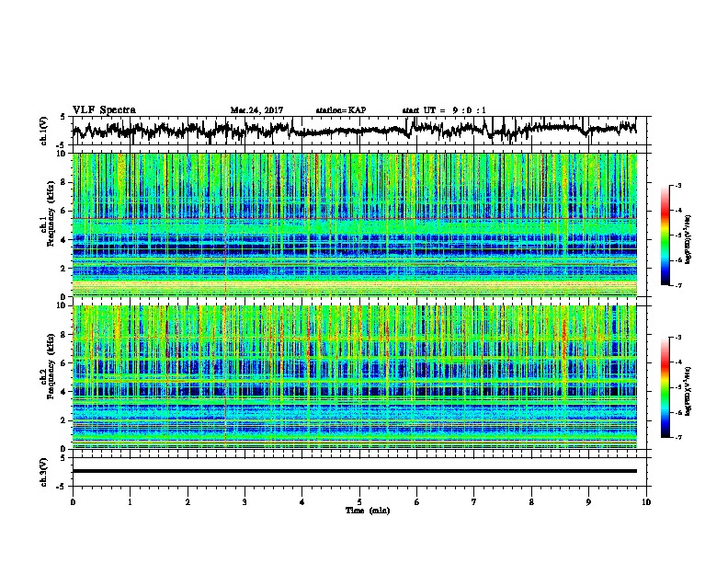
Task: Click time axis tick label "1"
Action: (130, 502)
